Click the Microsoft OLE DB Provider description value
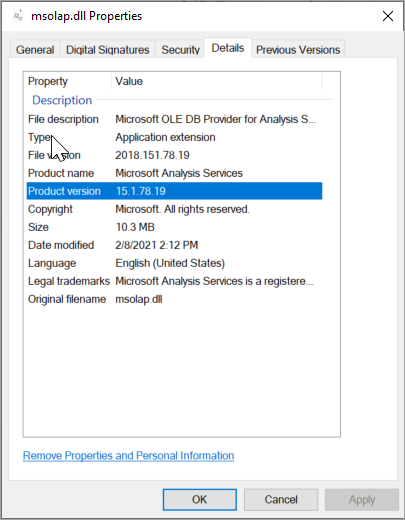 point(216,119)
